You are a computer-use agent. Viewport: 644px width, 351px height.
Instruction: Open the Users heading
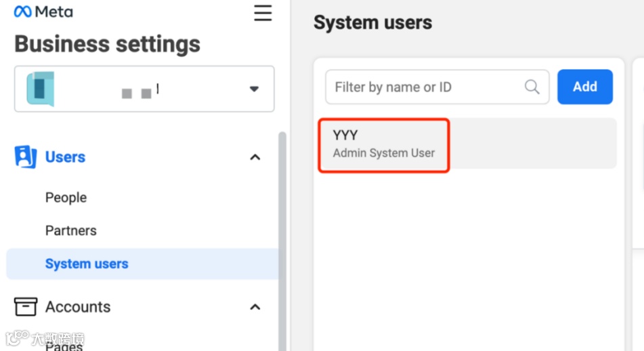point(65,157)
